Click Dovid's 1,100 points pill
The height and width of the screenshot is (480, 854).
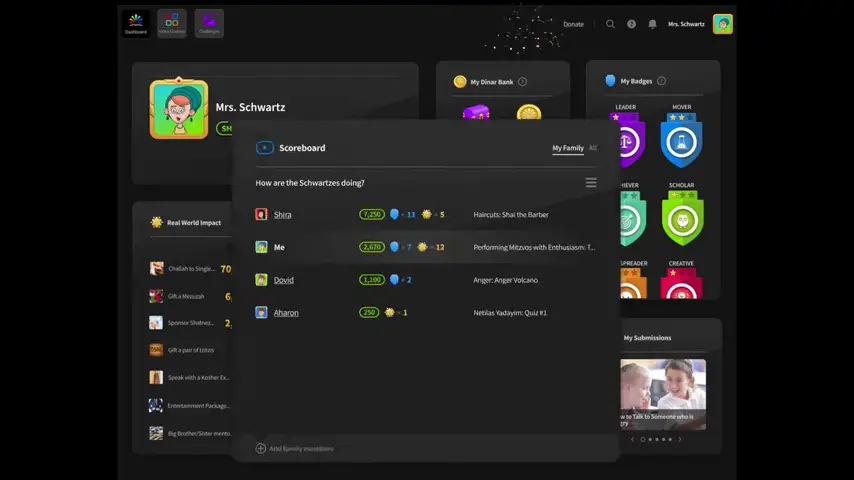click(371, 280)
